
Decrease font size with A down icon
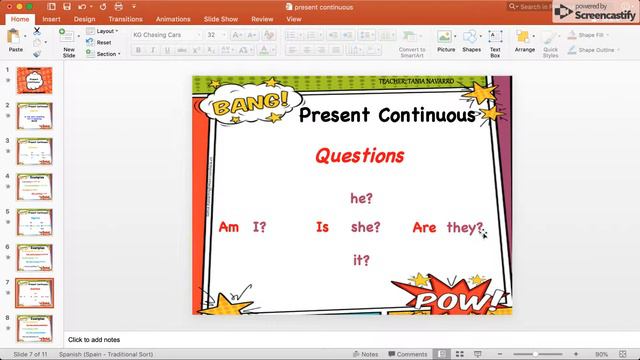[251, 35]
